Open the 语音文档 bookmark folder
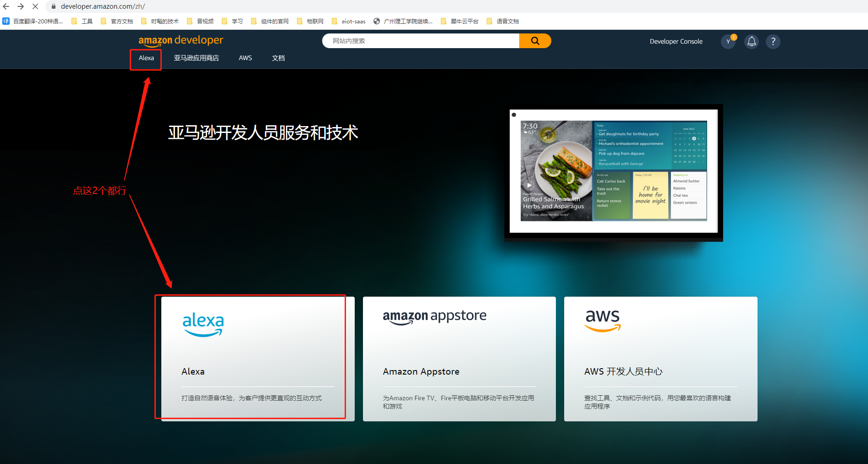 503,21
